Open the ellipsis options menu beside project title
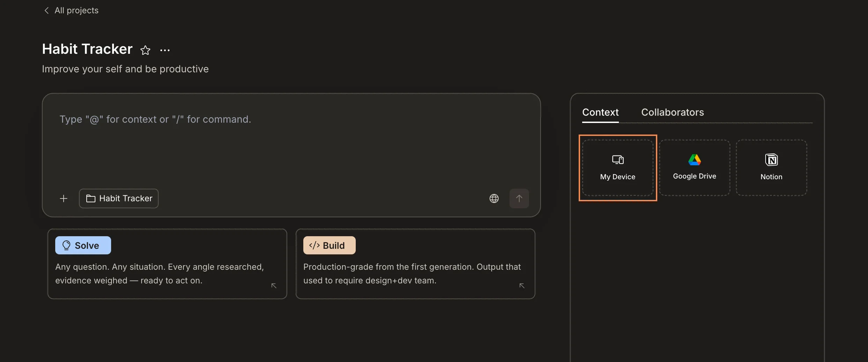 (165, 50)
